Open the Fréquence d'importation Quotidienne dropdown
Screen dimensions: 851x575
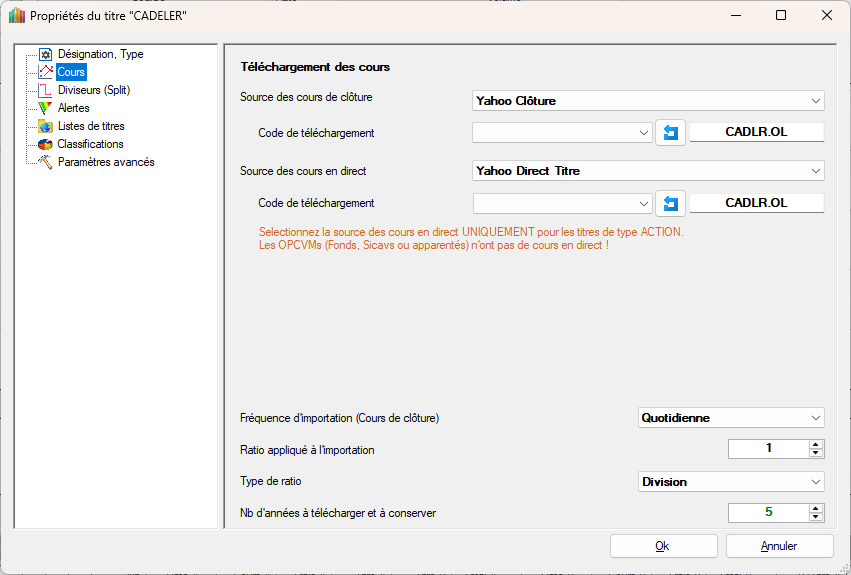tap(731, 418)
